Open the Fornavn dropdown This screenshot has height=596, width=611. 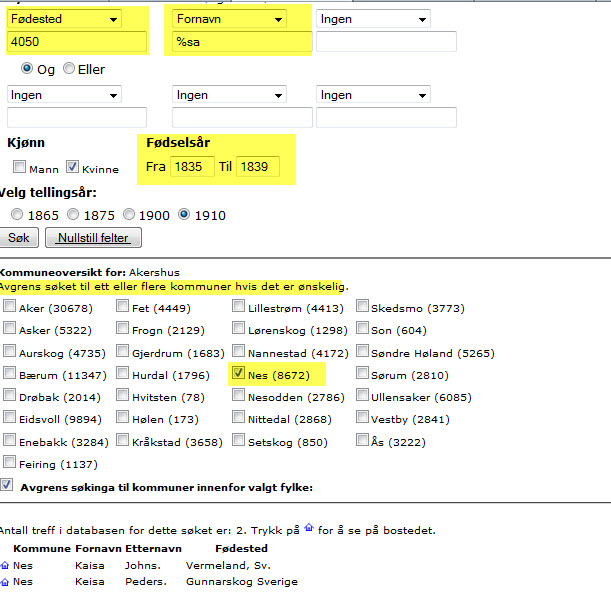[229, 19]
